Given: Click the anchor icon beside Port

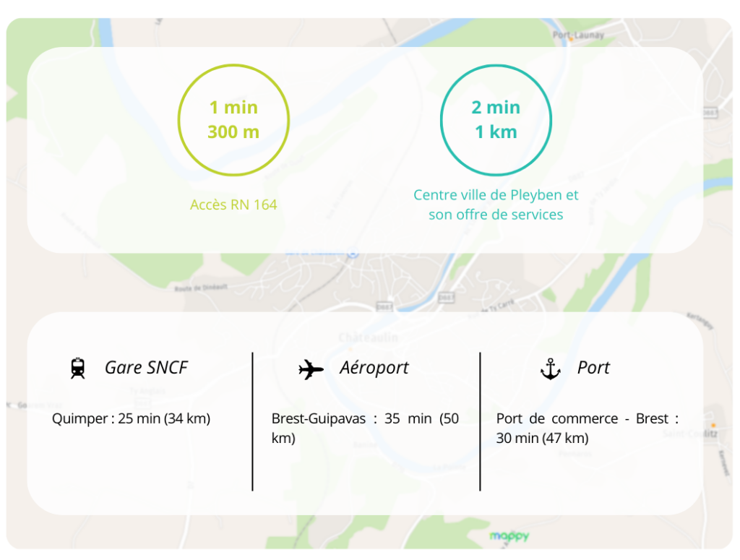Looking at the screenshot, I should [551, 369].
